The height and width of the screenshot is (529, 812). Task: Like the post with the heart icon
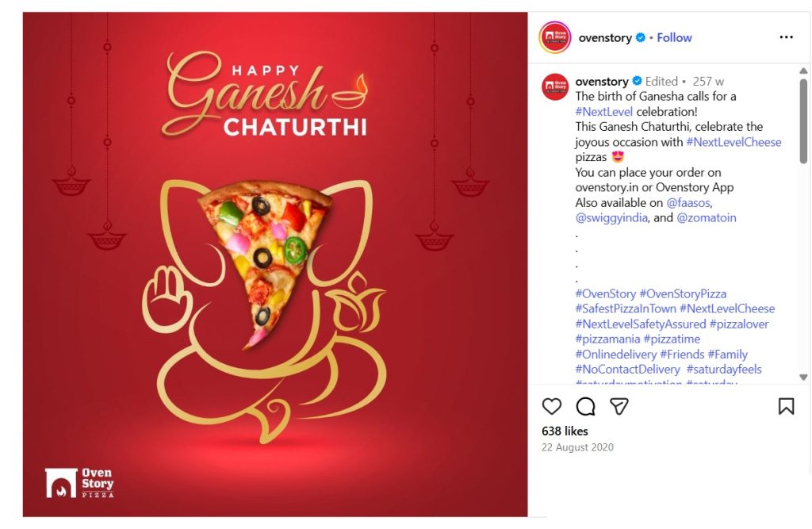coord(552,406)
